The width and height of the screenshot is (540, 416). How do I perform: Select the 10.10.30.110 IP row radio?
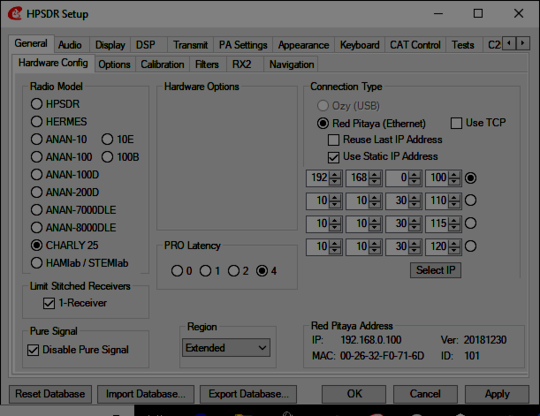click(471, 200)
